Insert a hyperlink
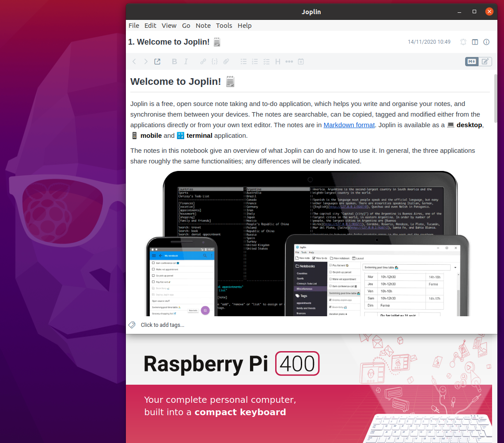 coord(203,61)
